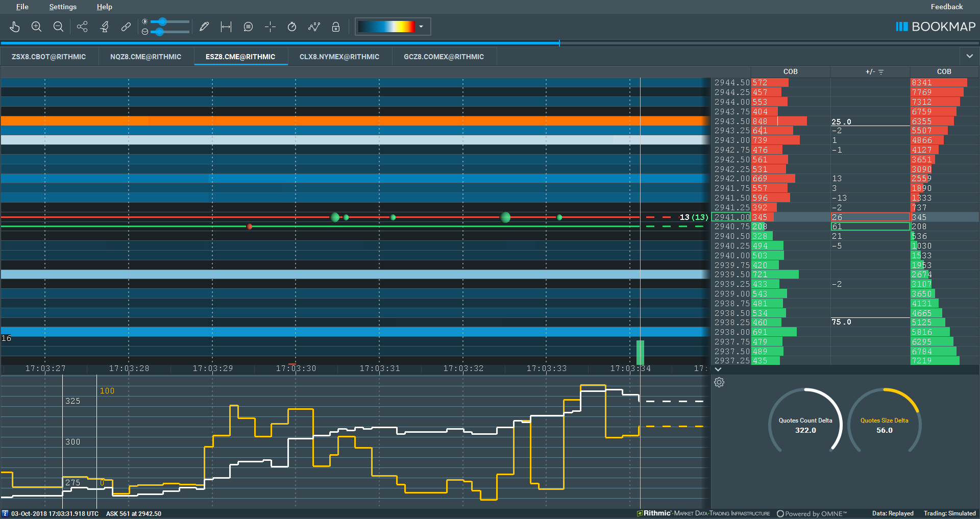Activate the horizontal measure tool
Image resolution: width=980 pixels, height=519 pixels.
226,27
